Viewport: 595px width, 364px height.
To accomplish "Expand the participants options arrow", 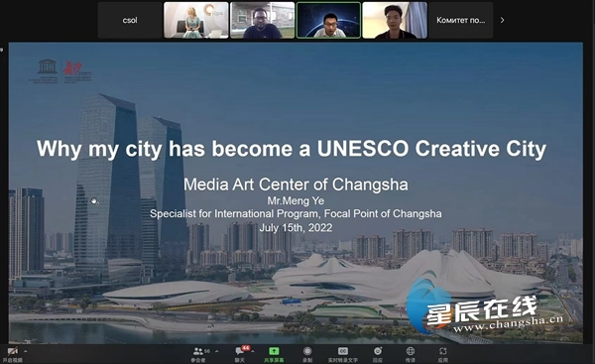I will tap(216, 351).
